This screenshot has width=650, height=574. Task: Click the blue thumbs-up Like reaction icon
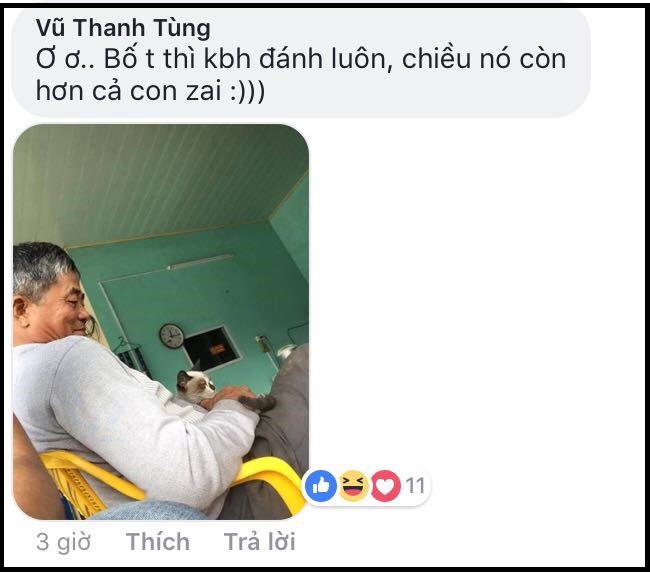320,485
